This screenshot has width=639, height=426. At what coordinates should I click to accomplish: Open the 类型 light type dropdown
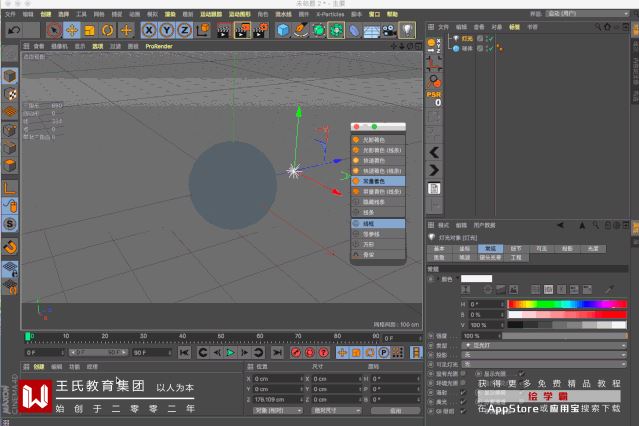[x=544, y=345]
